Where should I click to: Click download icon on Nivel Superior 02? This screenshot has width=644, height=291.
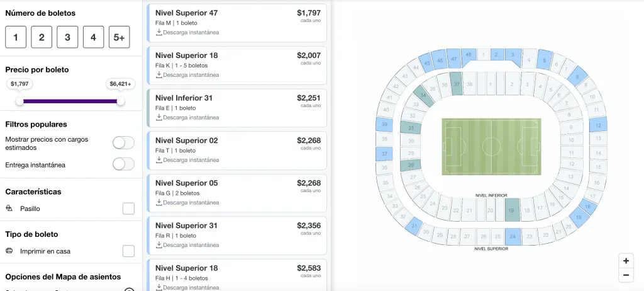pos(159,160)
